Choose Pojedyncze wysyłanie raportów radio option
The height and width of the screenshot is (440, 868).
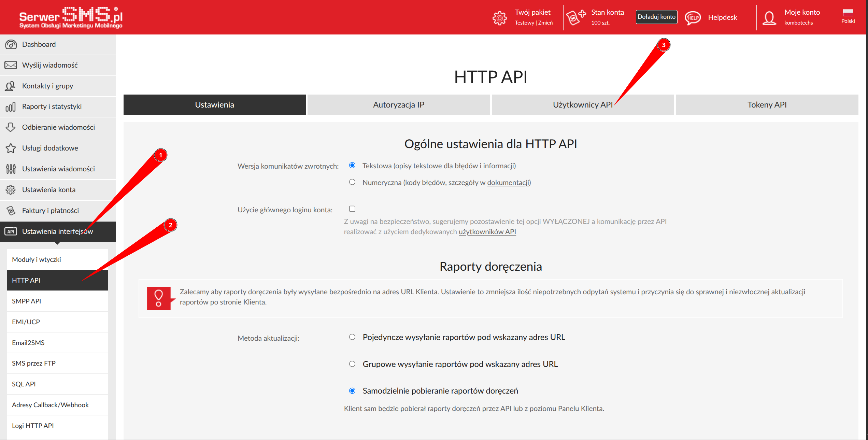[352, 337]
